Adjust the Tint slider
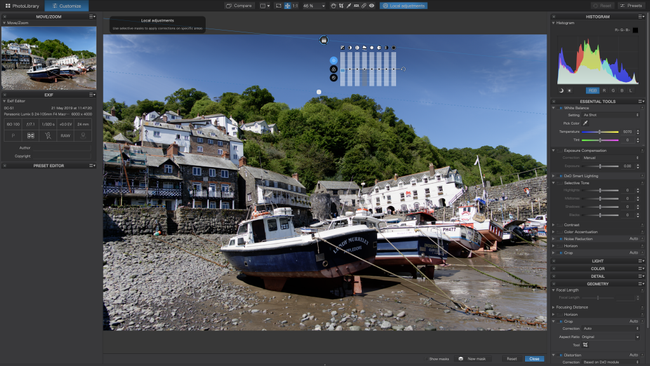The width and height of the screenshot is (650, 366). [600, 140]
